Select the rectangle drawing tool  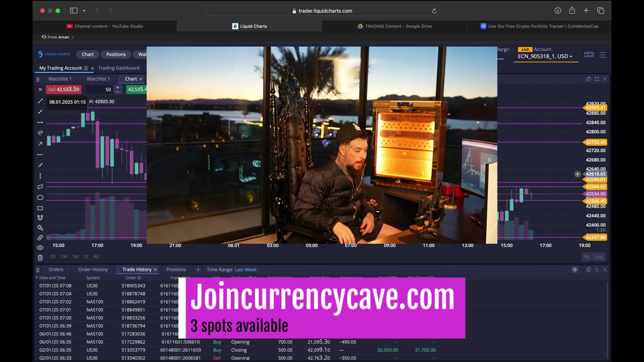coord(40,208)
